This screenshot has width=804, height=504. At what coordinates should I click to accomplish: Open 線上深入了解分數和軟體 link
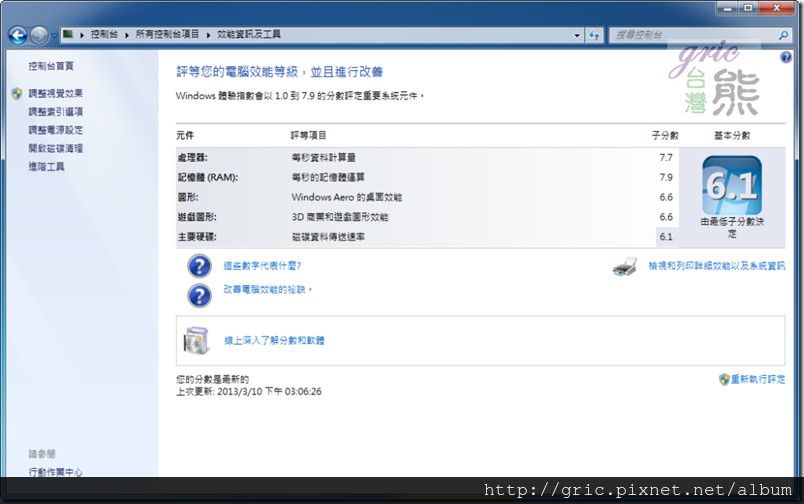coord(274,340)
